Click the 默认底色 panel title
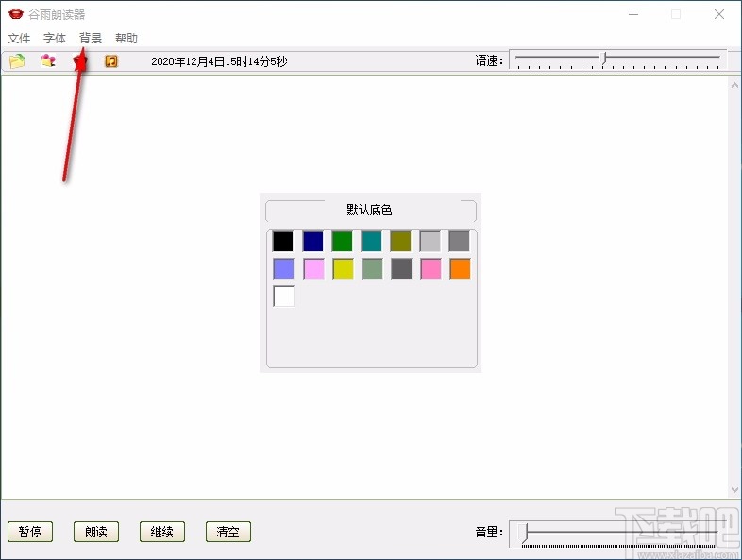This screenshot has height=560, width=742. [369, 210]
